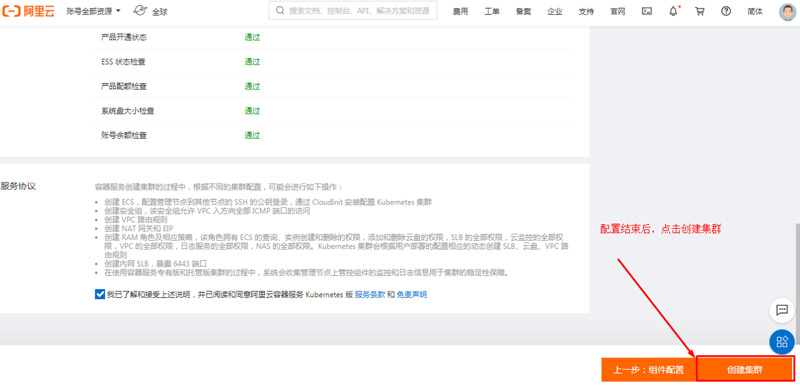The height and width of the screenshot is (387, 800).
Task: Open the 服务条款 link
Action: pyautogui.click(x=370, y=295)
